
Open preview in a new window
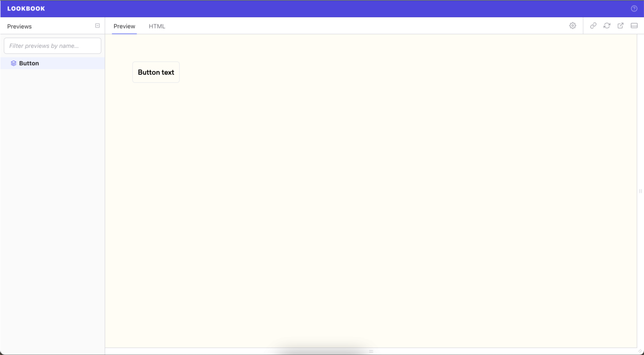click(620, 26)
